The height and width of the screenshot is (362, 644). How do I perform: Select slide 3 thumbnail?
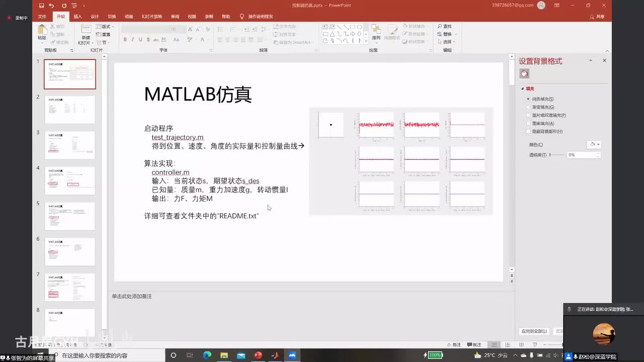(x=70, y=145)
